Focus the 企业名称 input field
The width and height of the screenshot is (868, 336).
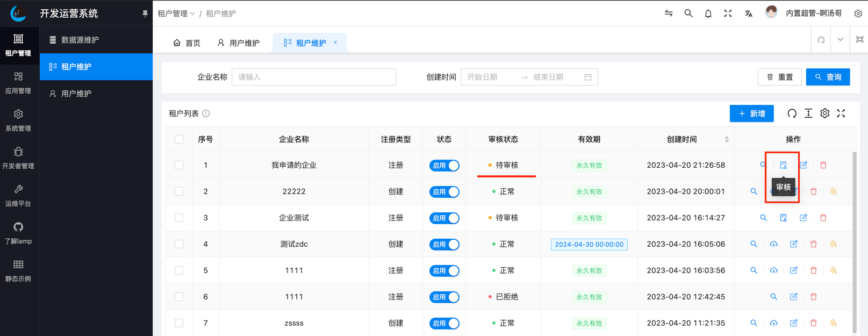313,77
